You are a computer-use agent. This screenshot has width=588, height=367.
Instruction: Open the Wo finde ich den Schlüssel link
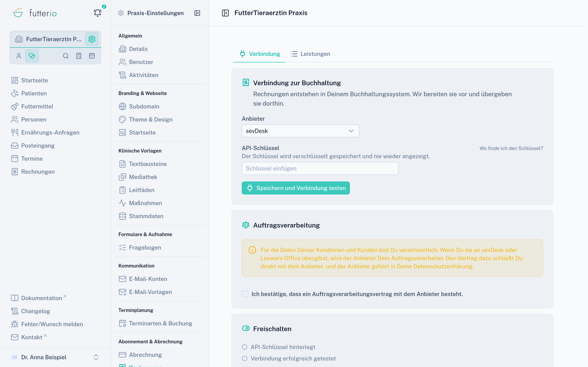coord(511,148)
